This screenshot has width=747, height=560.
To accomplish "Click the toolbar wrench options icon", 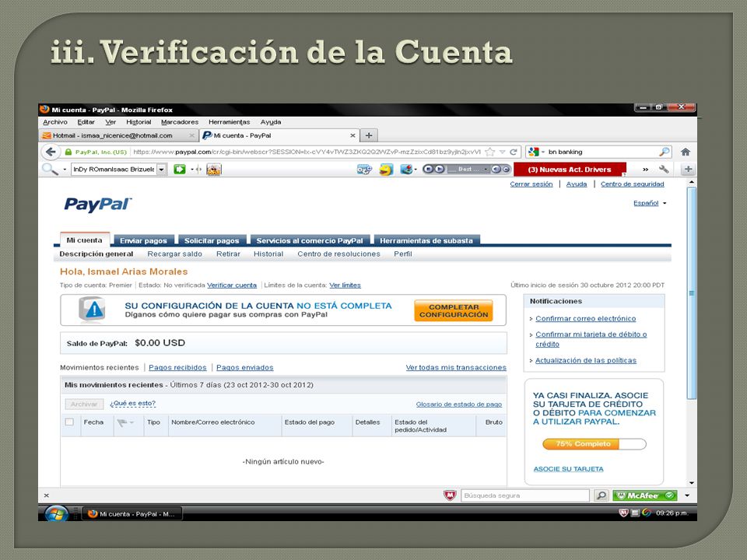I will tap(664, 169).
